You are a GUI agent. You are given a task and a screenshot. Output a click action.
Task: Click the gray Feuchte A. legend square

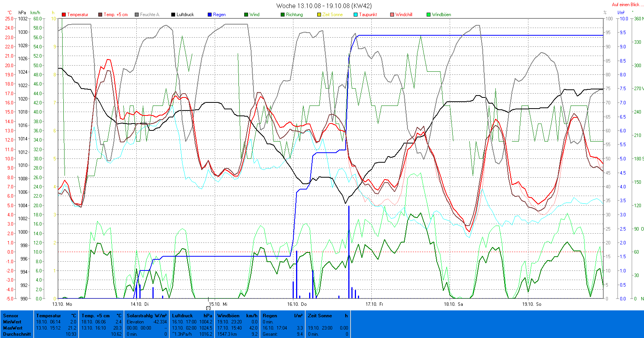pos(137,15)
